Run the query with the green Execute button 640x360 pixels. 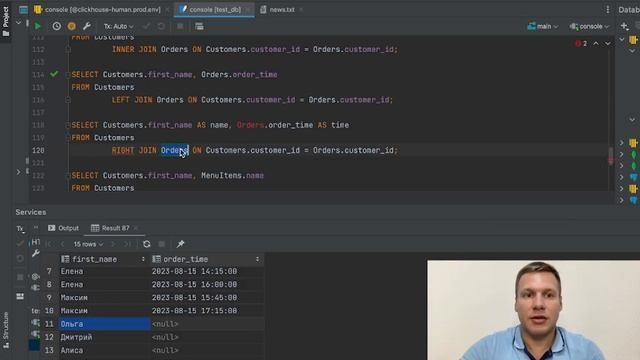coord(38,26)
